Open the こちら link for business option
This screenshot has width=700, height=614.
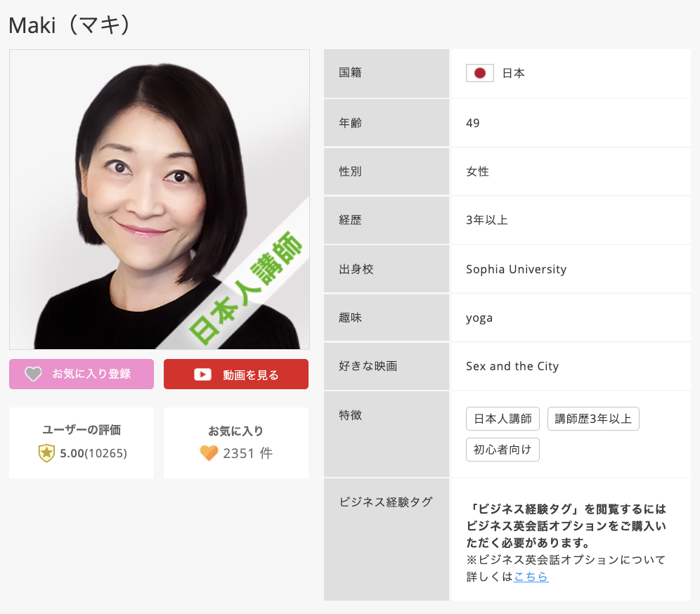(531, 577)
